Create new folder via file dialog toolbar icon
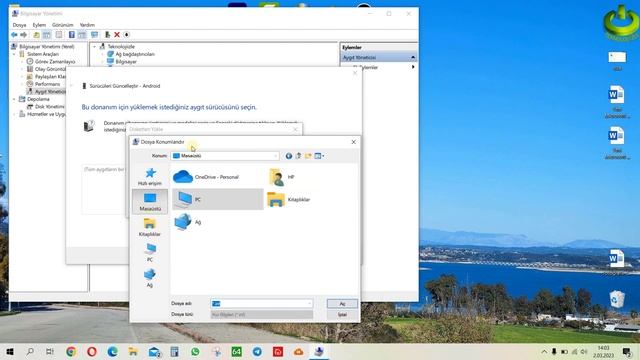 pos(308,156)
